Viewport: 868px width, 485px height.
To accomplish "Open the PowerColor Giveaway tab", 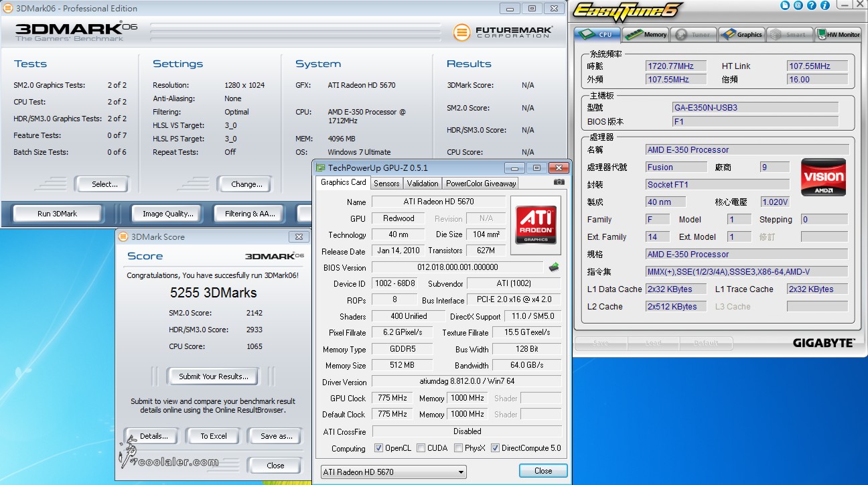I will pos(481,183).
